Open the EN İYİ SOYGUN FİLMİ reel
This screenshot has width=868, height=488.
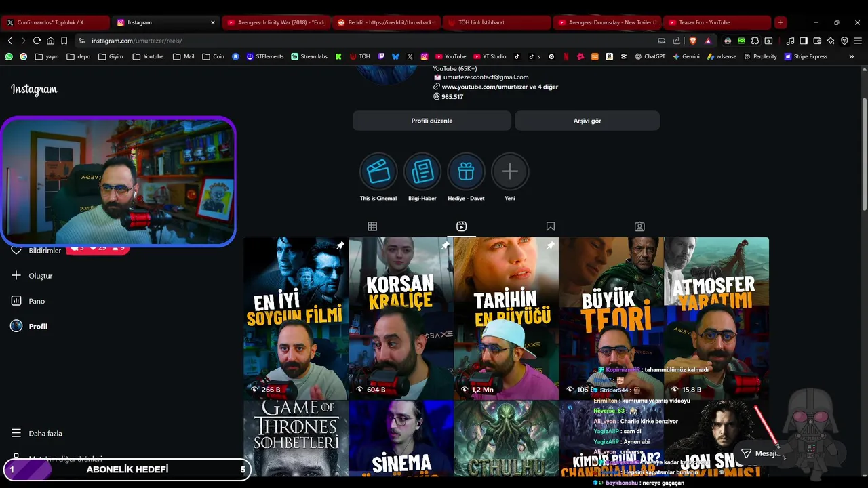[x=296, y=318]
